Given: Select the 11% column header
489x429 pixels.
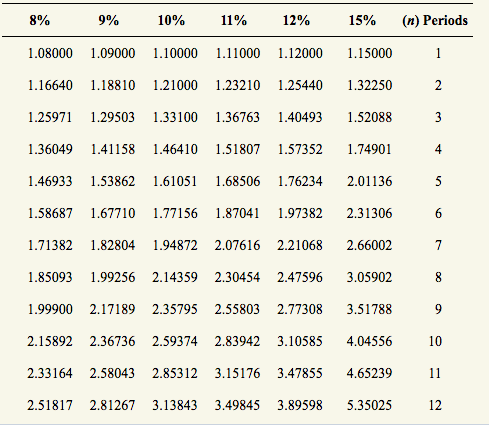Looking at the screenshot, I should point(234,21).
